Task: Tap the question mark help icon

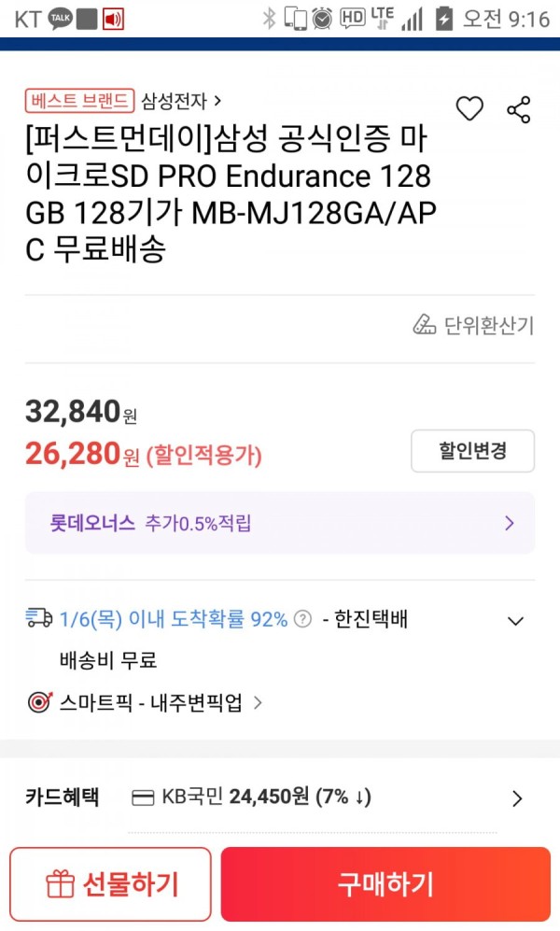Action: 302,619
